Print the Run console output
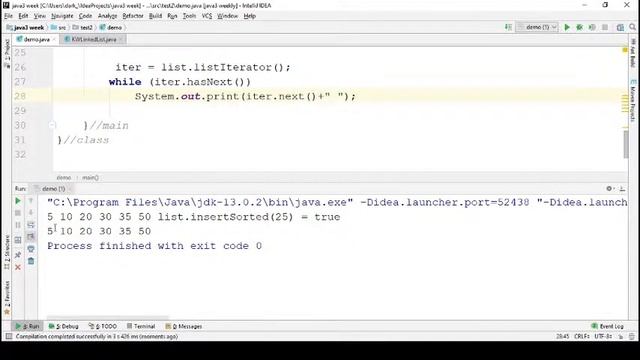Screen dimensions: 640x360 [x=31, y=249]
